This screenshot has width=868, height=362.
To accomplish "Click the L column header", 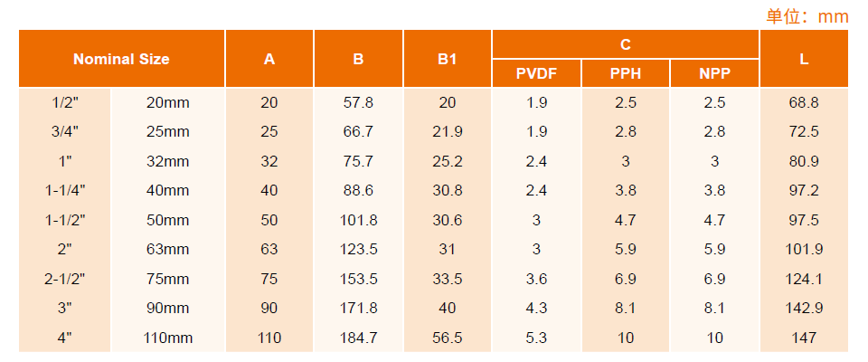I will (804, 59).
